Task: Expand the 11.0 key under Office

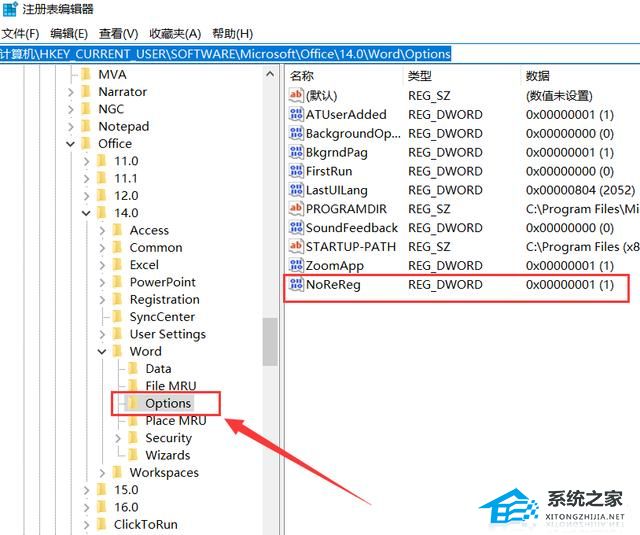Action: click(x=86, y=161)
